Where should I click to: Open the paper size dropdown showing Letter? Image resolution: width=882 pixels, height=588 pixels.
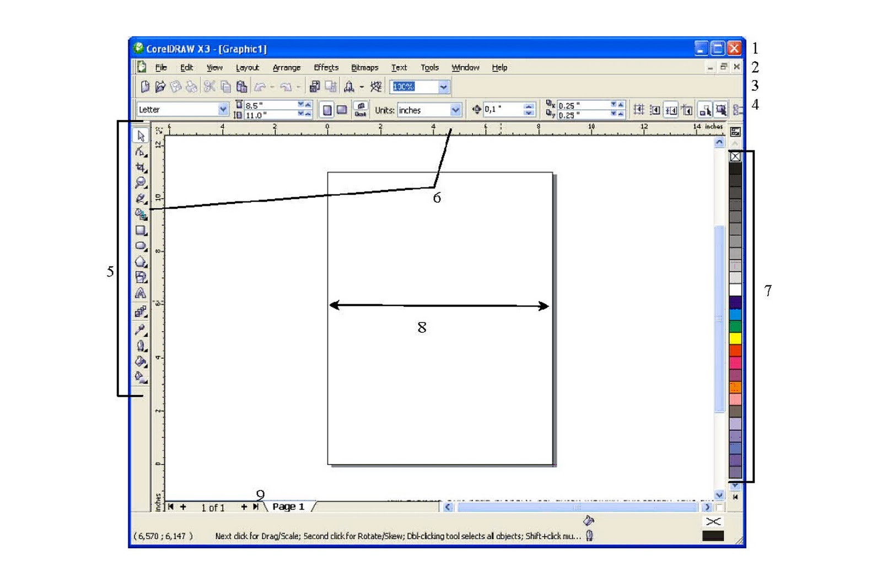click(x=223, y=109)
